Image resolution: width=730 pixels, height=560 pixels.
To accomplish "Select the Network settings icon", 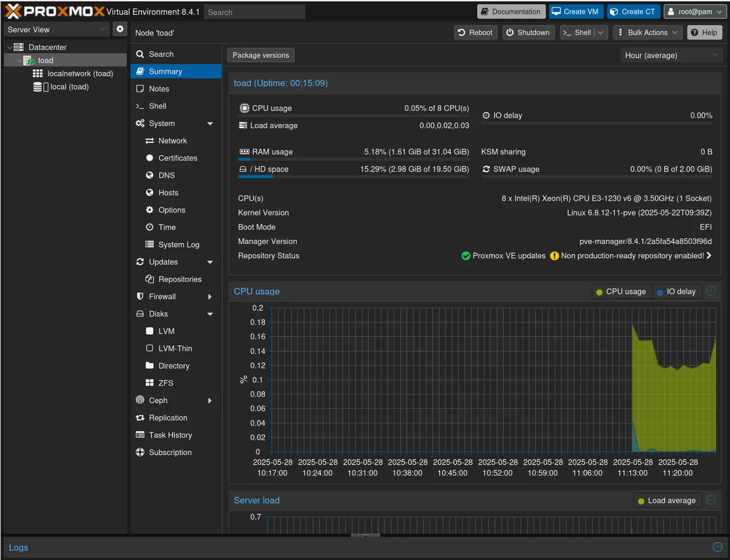I will pos(151,141).
